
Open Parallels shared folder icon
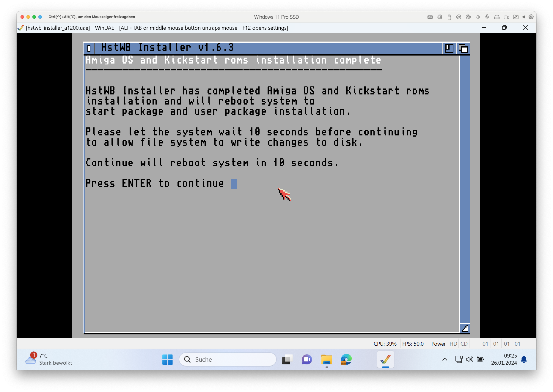point(516,17)
